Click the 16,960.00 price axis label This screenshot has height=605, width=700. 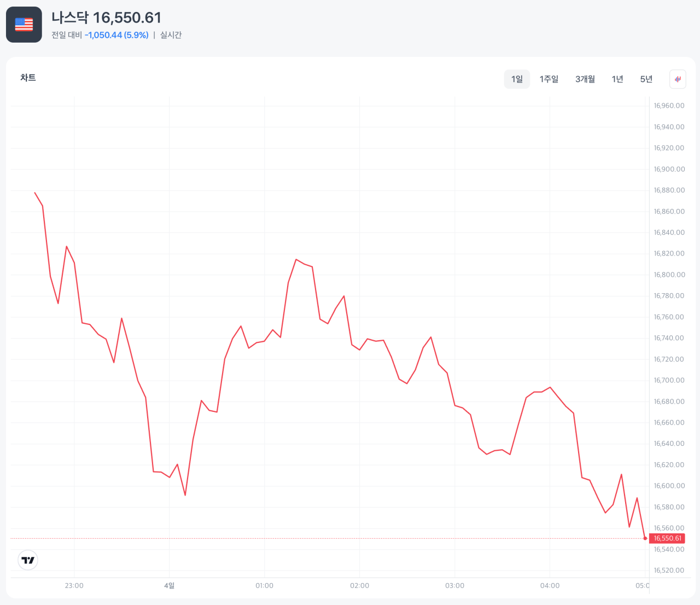(669, 106)
